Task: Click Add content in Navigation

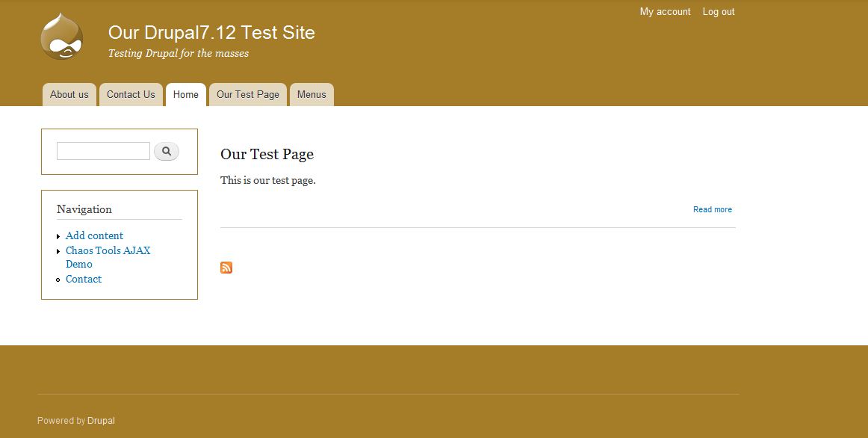Action: click(94, 235)
